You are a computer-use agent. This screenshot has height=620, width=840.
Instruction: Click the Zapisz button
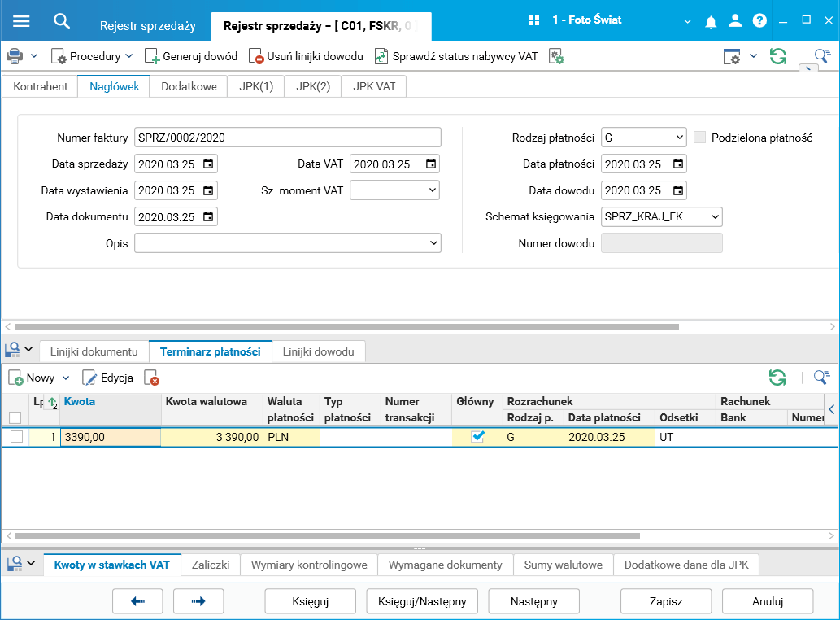[x=666, y=601]
